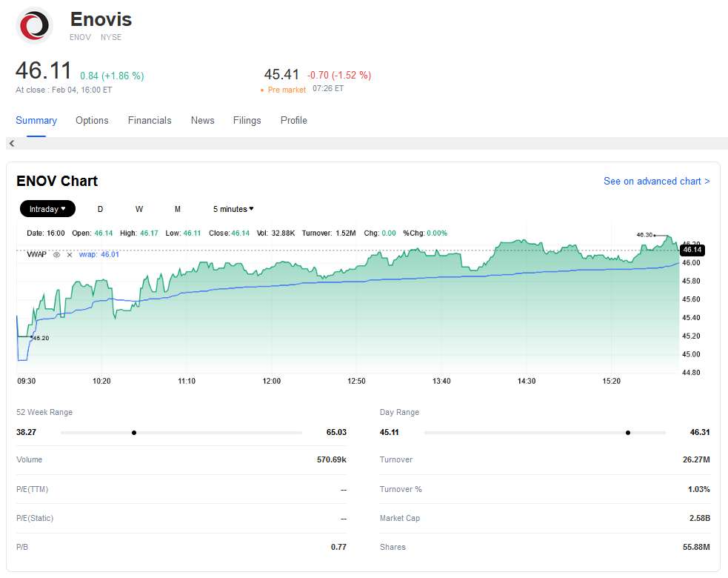This screenshot has width=728, height=578.
Task: Select the Summary tab
Action: click(36, 120)
